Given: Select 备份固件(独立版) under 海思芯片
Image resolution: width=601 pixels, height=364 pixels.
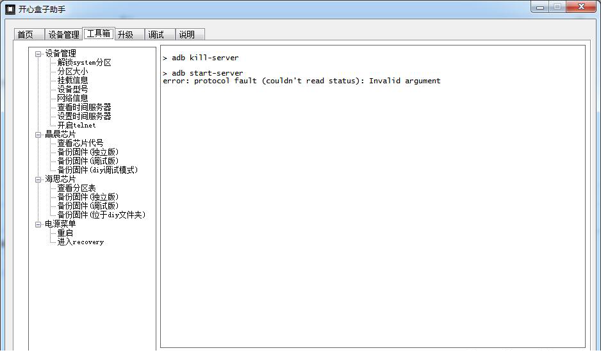Looking at the screenshot, I should (88, 197).
